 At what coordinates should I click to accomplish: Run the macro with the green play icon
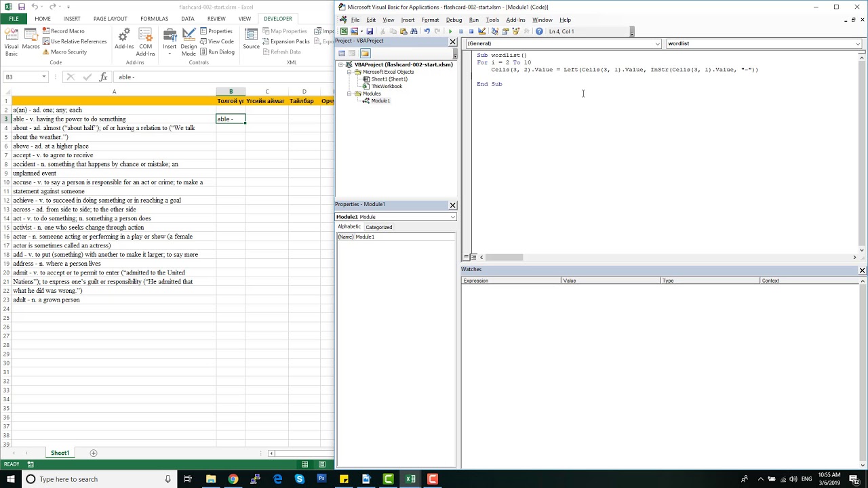[450, 31]
